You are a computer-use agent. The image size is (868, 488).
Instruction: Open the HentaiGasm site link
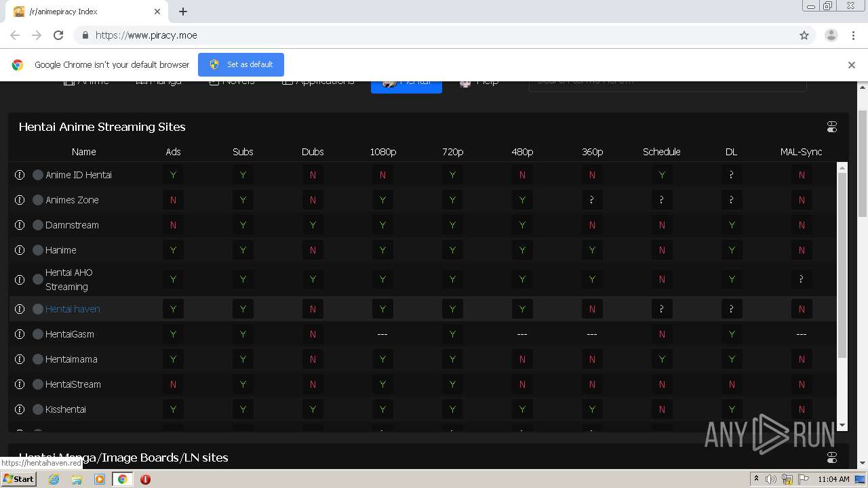tap(70, 334)
